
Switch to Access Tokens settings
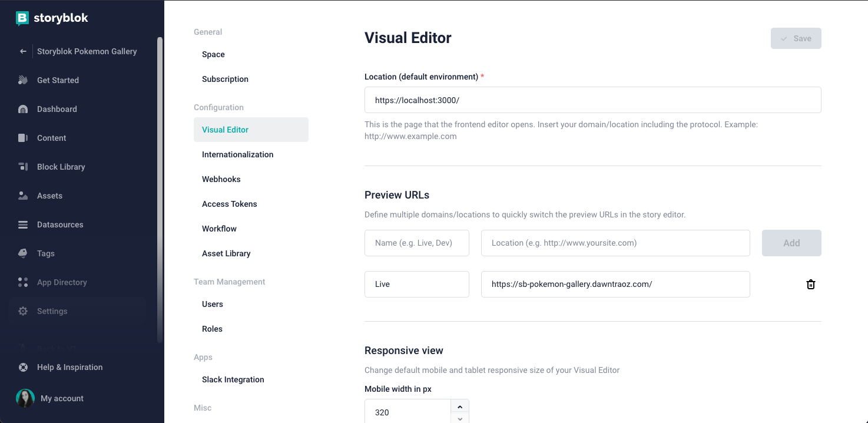tap(230, 204)
